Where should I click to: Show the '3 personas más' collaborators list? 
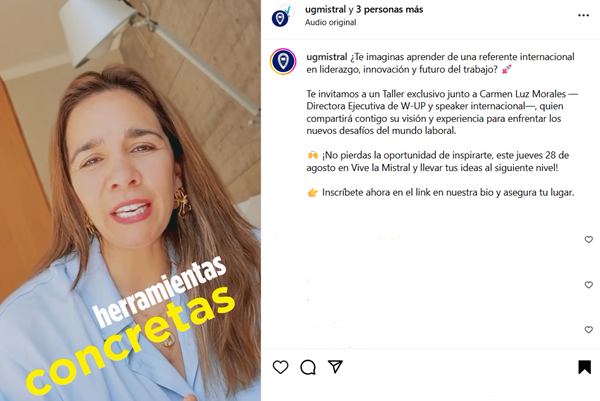[390, 10]
